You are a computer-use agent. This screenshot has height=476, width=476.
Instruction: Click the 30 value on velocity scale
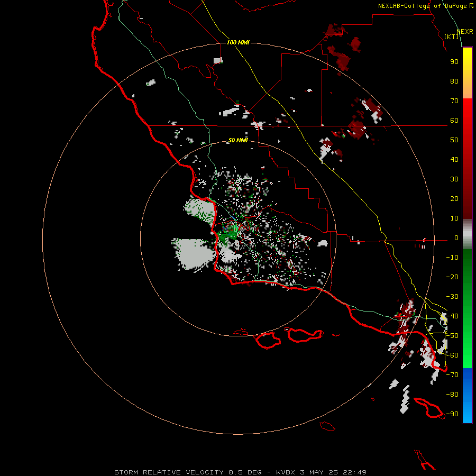click(454, 179)
